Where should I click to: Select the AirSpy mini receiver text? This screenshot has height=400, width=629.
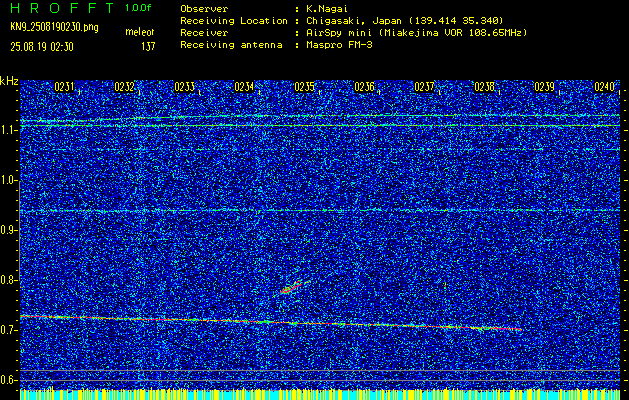click(416, 33)
